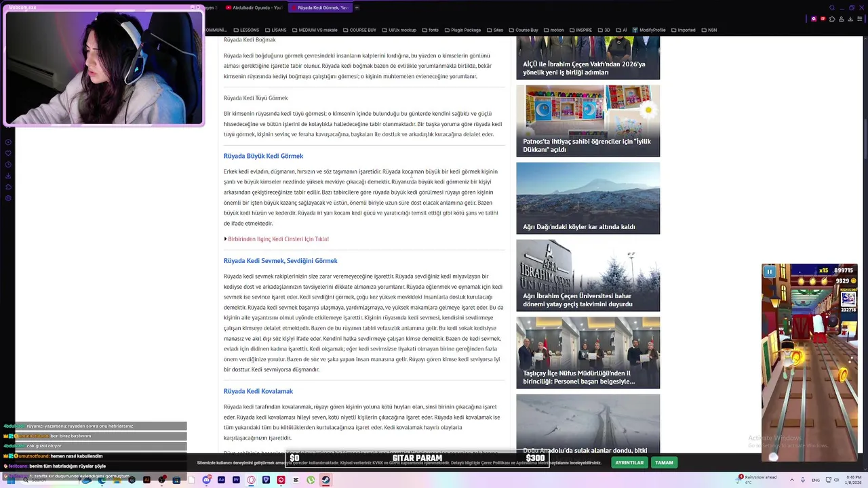Open a new browser tab

(x=357, y=7)
